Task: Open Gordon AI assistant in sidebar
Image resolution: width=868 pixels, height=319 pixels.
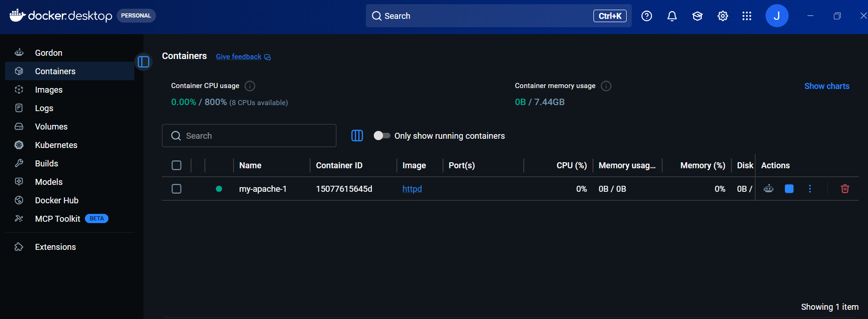Action: tap(69, 53)
